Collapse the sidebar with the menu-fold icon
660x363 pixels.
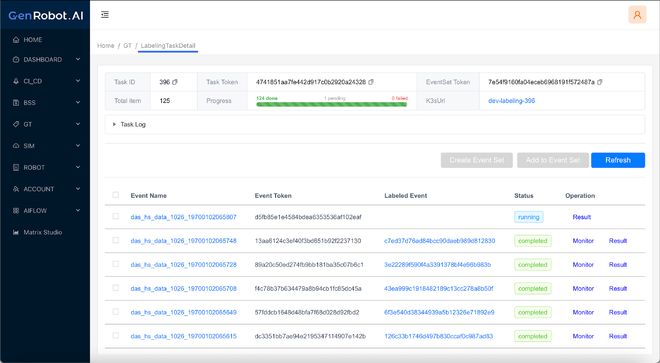[105, 15]
